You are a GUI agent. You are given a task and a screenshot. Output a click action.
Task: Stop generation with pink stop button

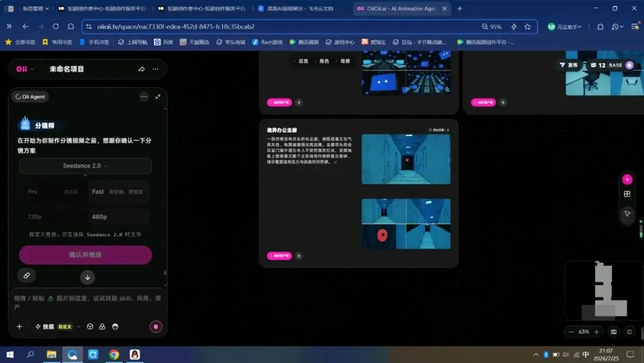click(x=156, y=327)
